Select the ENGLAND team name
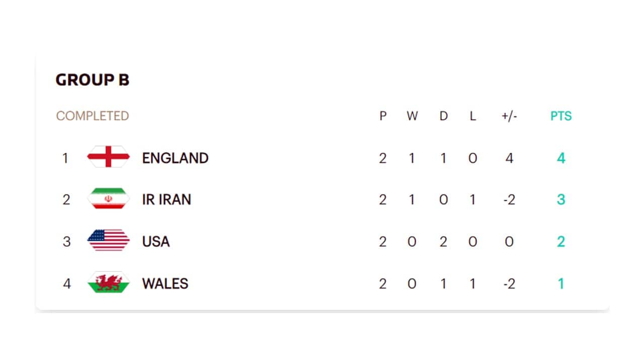Viewport: 644px width, 362px height. [175, 158]
